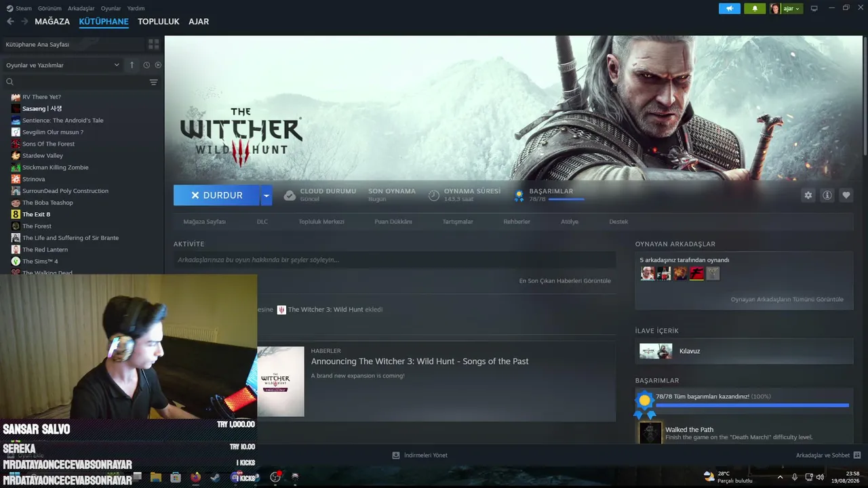868x488 pixels.
Task: Select Sons Of The Forest in the list
Action: pyautogui.click(x=48, y=144)
